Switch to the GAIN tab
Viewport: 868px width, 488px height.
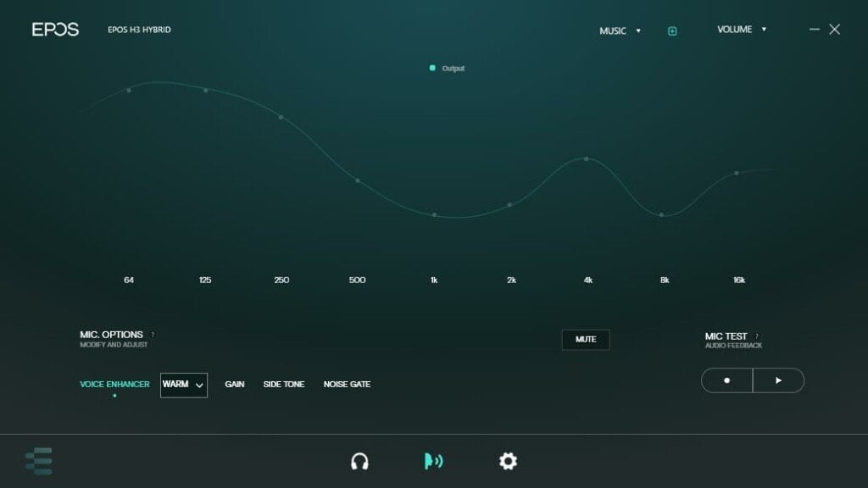[x=235, y=385]
